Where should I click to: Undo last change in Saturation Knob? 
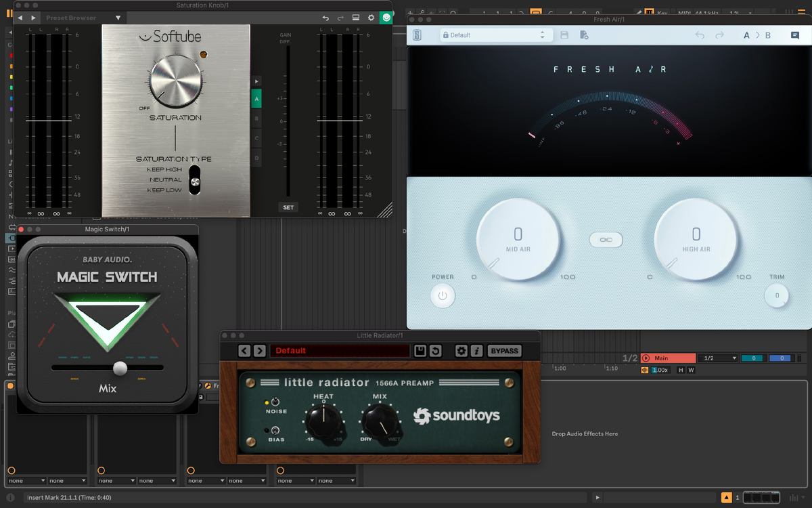coord(325,18)
